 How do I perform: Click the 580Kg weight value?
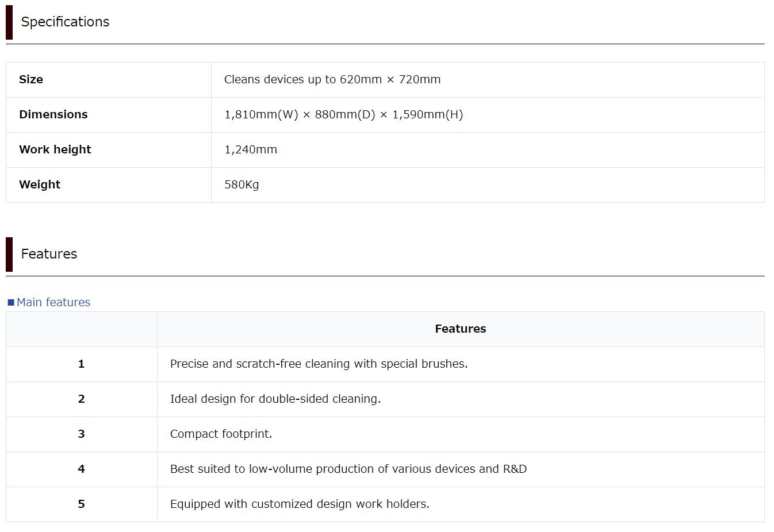click(x=242, y=184)
